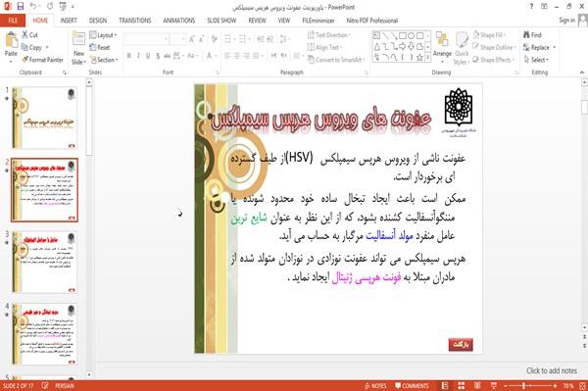
Task: Switch to the INSERT tab
Action: [x=69, y=21]
